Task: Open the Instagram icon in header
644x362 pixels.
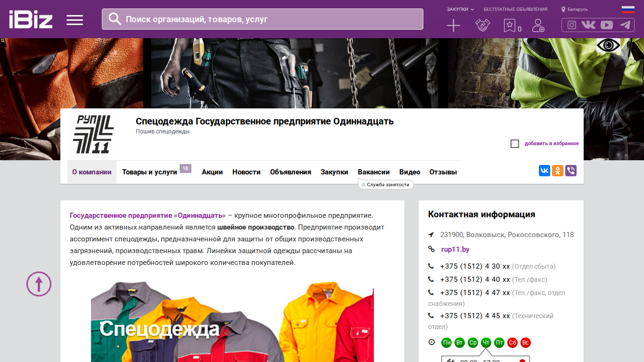Action: 572,25
